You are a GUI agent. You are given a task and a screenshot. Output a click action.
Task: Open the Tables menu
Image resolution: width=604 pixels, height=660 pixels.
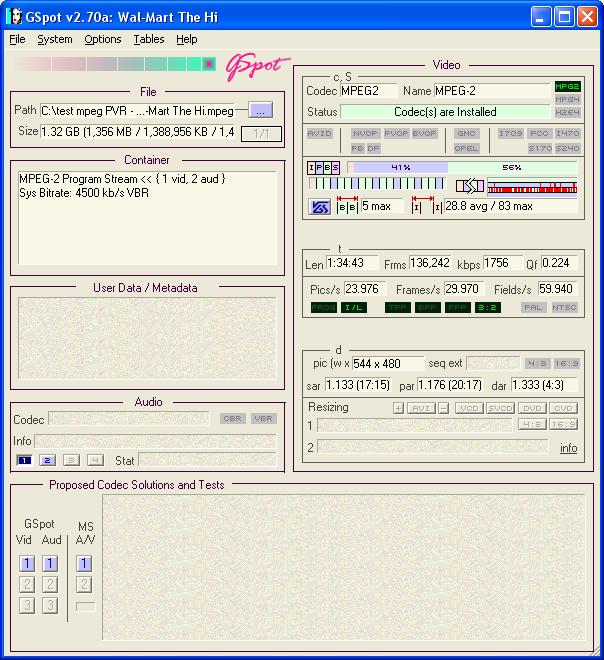tap(149, 39)
